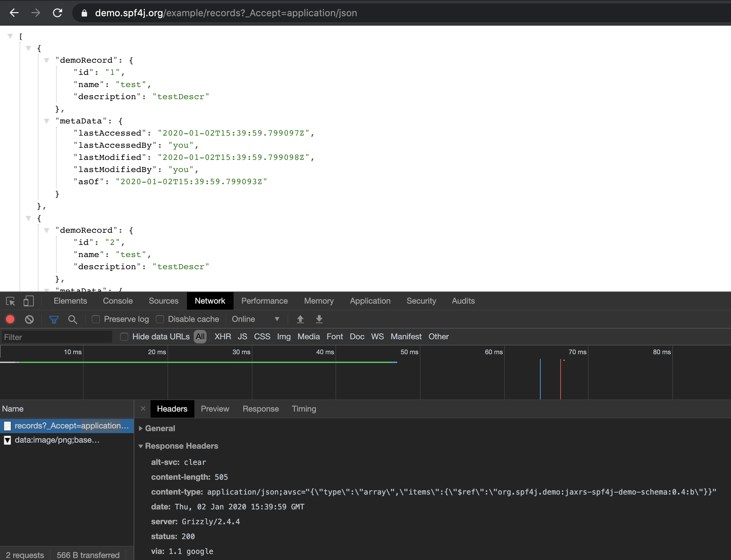Click the Name column header
Screen dimensions: 731x560
click(67, 409)
